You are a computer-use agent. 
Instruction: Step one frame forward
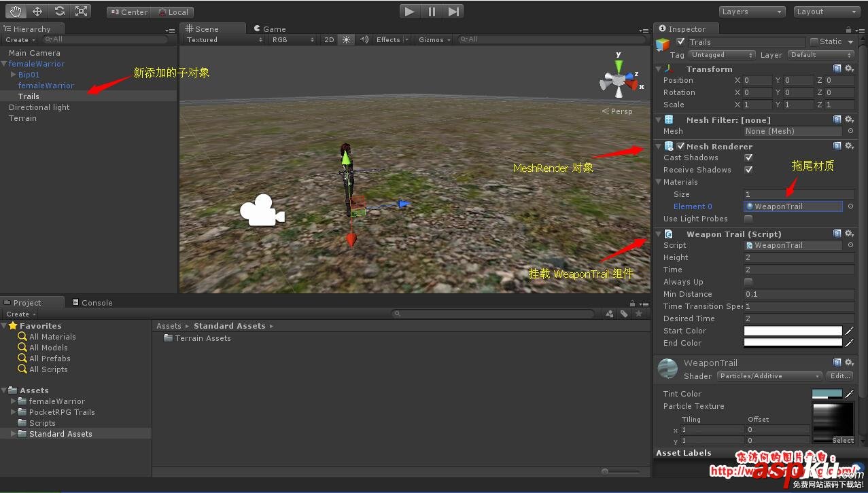point(453,12)
